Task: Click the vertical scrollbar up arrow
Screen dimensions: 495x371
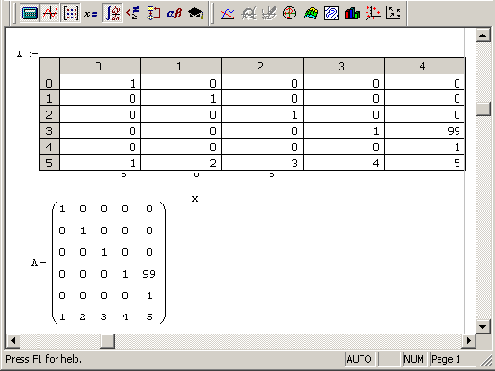Action: coord(483,35)
